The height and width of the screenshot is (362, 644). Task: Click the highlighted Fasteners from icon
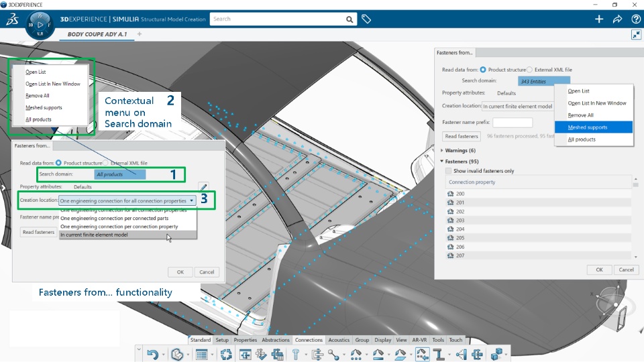pyautogui.click(x=422, y=354)
